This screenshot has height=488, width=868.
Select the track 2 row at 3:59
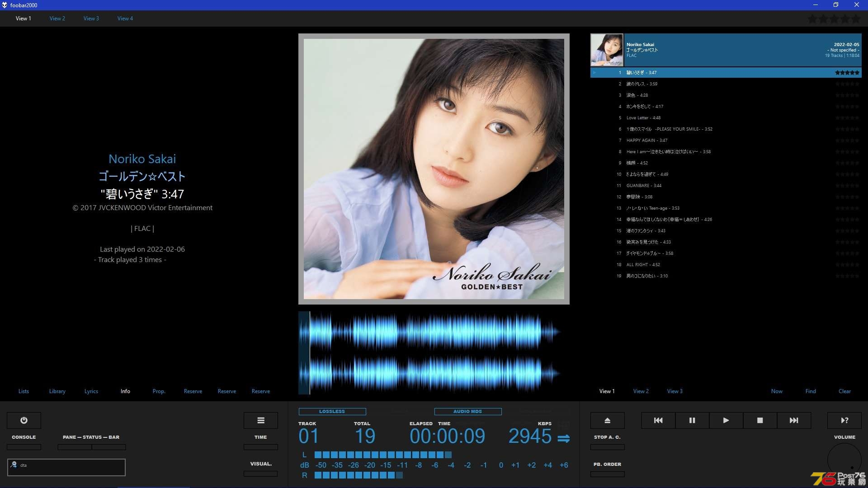[x=726, y=84]
